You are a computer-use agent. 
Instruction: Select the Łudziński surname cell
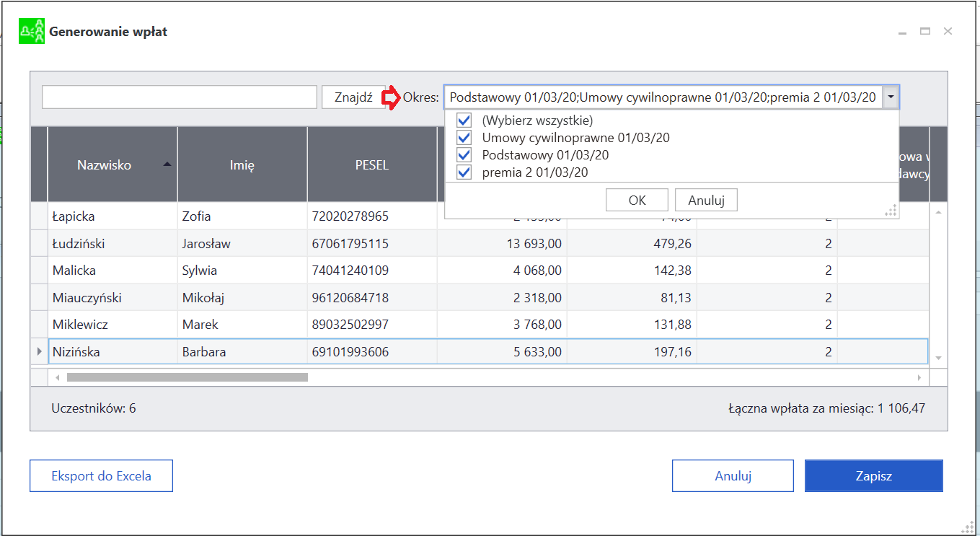point(112,244)
